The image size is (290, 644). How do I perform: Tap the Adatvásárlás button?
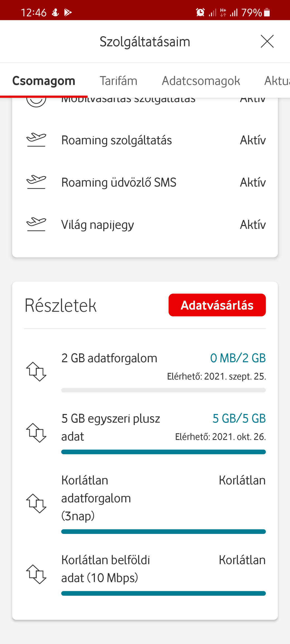pos(217,305)
